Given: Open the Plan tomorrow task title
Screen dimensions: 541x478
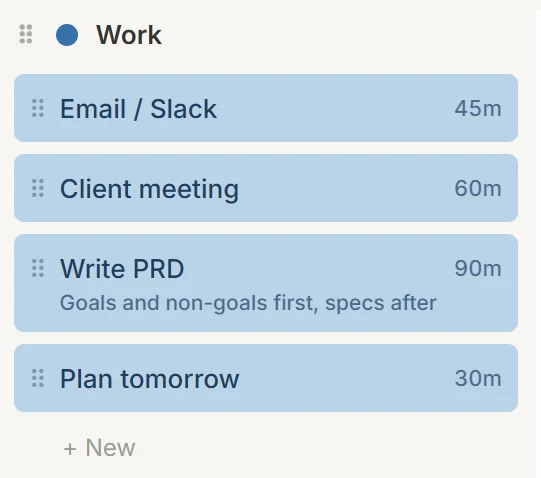Looking at the screenshot, I should (x=149, y=379).
